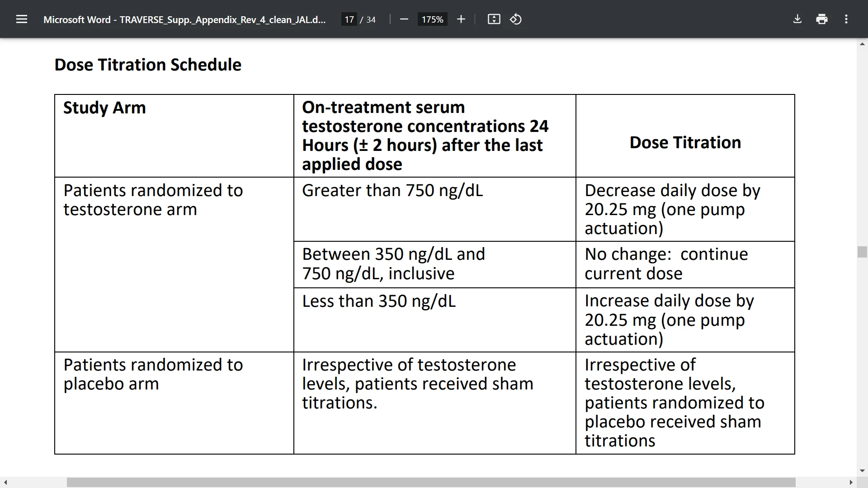The height and width of the screenshot is (488, 868).
Task: Click the vertical scrollbar thumb
Action: pos(862,252)
